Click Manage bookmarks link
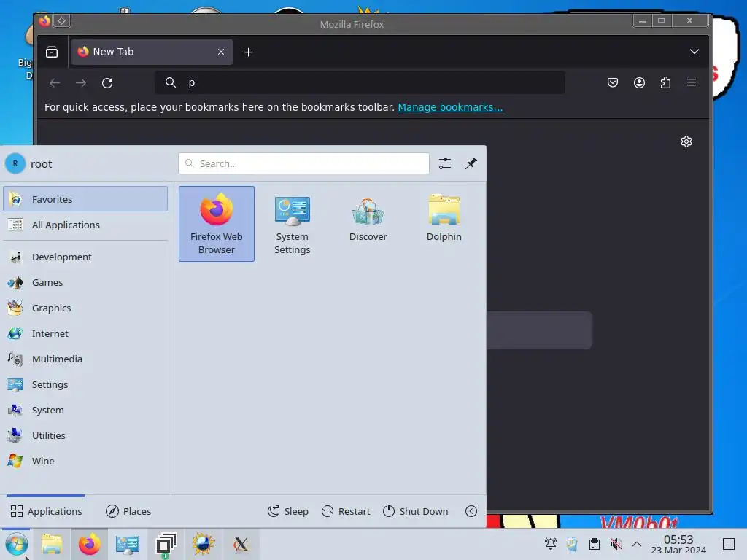 (450, 107)
